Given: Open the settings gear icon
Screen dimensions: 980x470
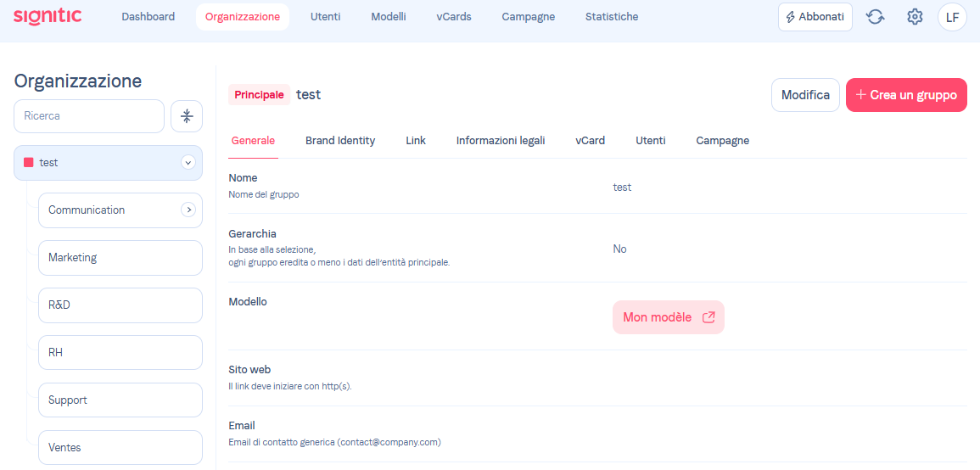Looking at the screenshot, I should [x=915, y=17].
